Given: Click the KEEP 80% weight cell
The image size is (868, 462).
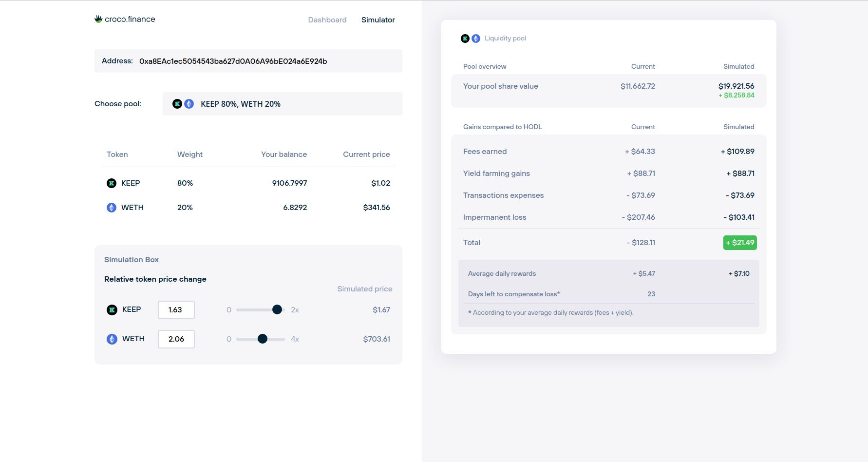Looking at the screenshot, I should tap(185, 183).
